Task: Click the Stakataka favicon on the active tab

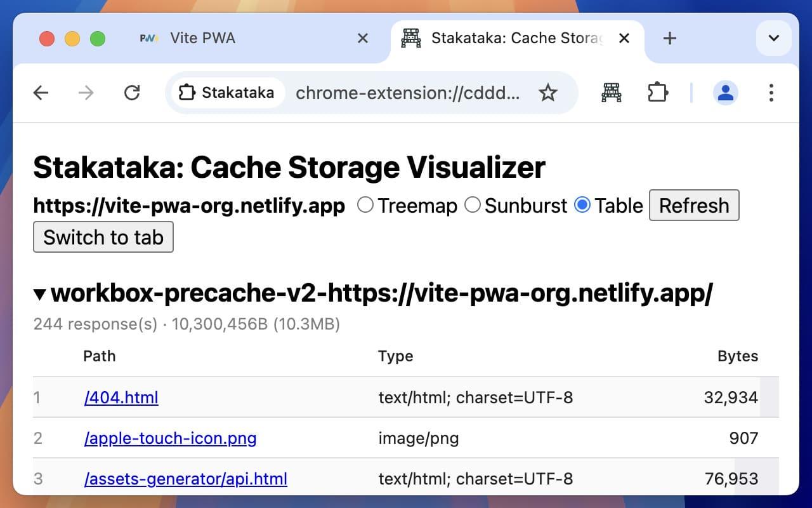Action: [411, 39]
